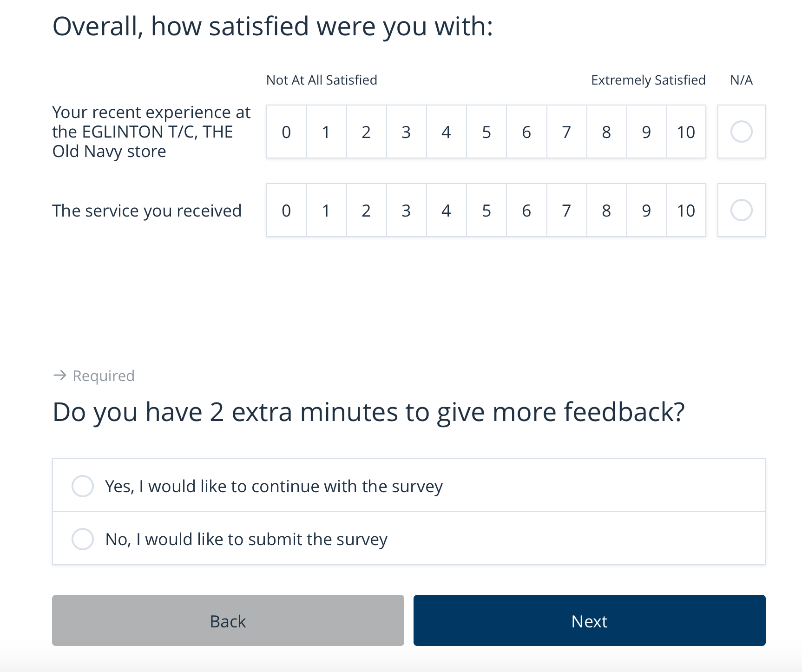Choose No to submit the survey
The width and height of the screenshot is (802, 672).
coord(82,539)
